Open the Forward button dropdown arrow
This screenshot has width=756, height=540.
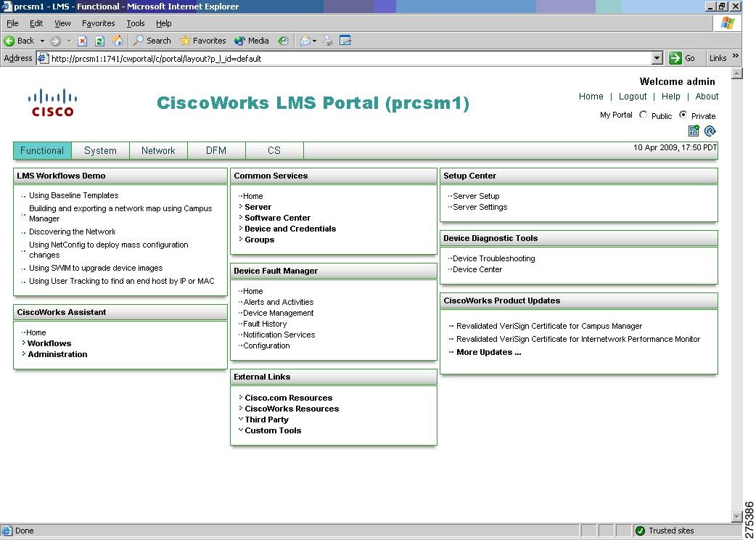pyautogui.click(x=69, y=41)
